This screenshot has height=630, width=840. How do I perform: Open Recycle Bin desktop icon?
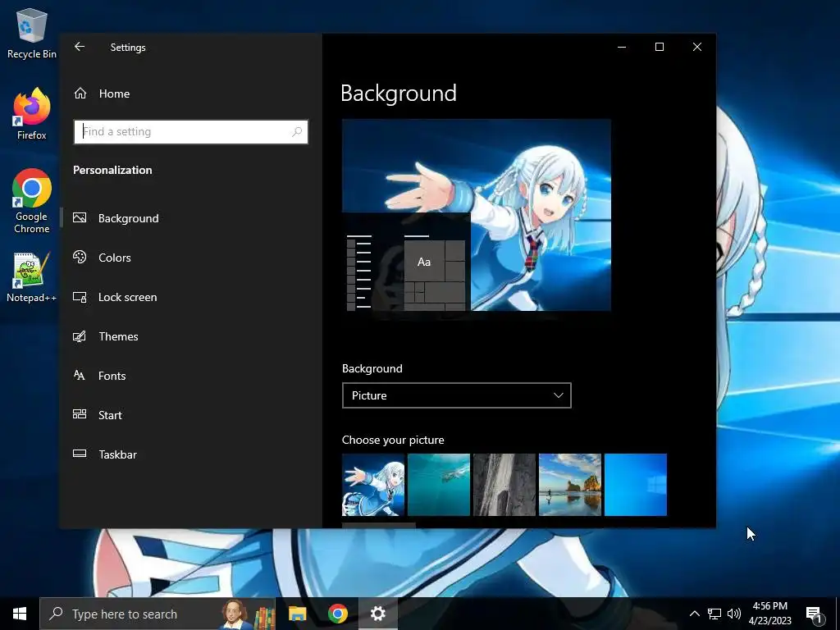[x=32, y=33]
